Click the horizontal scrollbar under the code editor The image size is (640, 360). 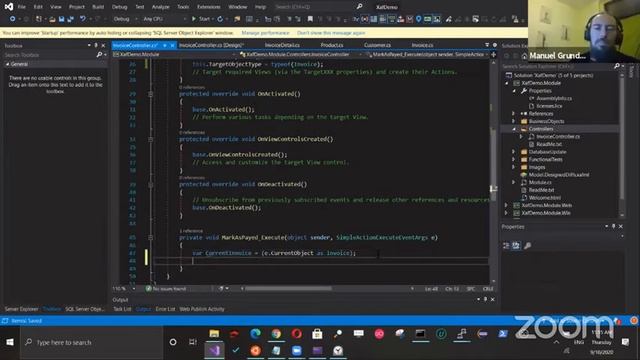288,289
